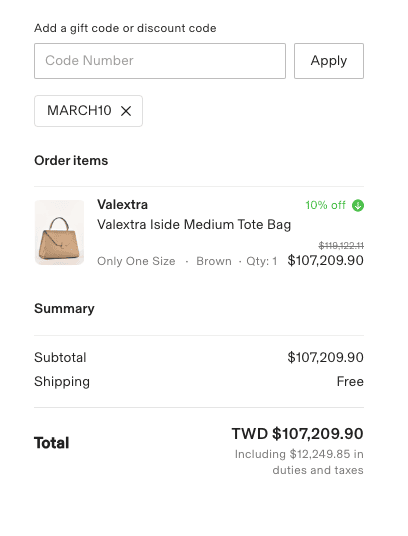
Task: Select the Valextra brand name
Action: pos(122,205)
